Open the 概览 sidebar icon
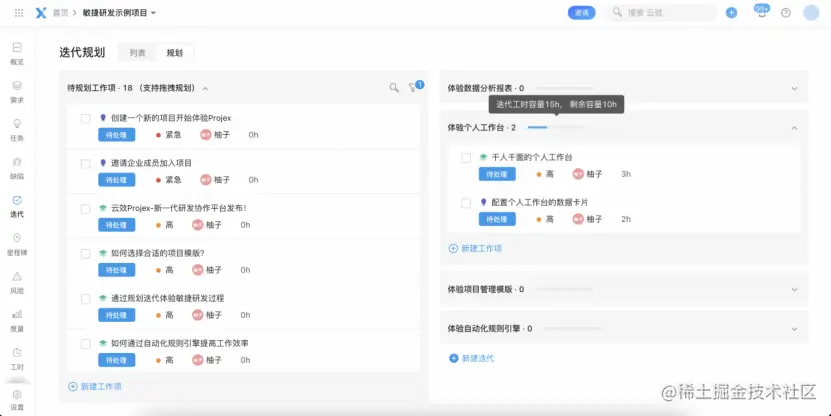Viewport: 831px width, 416px height. coord(17,48)
